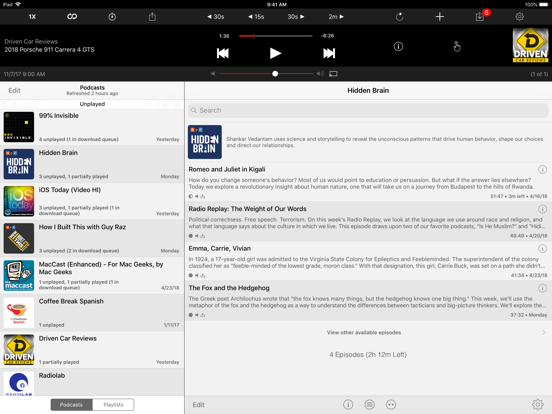Screen dimensions: 552x414
Task: Select the Podcasts tab at bottom
Action: click(x=71, y=404)
